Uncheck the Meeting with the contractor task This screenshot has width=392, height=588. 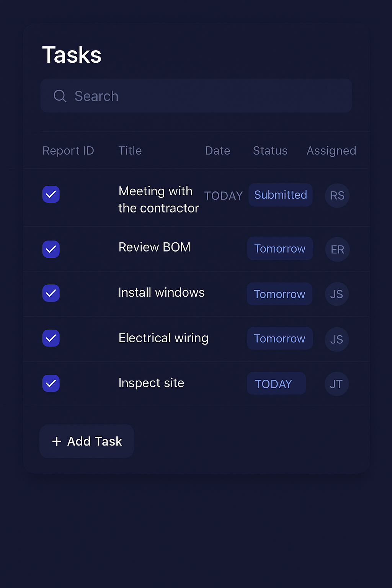pos(51,194)
